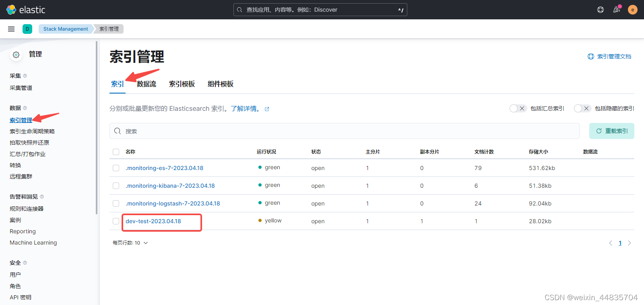Sort by 名称 column header
The width and height of the screenshot is (644, 305).
(x=130, y=152)
